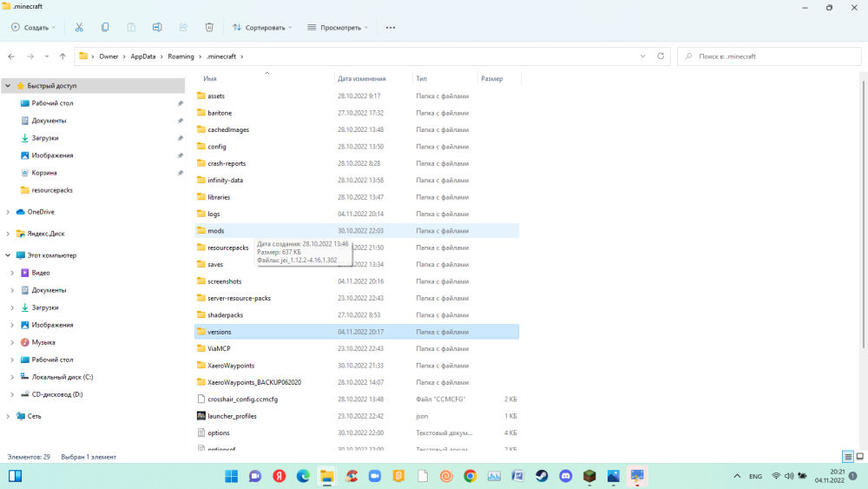Open Discord from taskbar

(565, 476)
